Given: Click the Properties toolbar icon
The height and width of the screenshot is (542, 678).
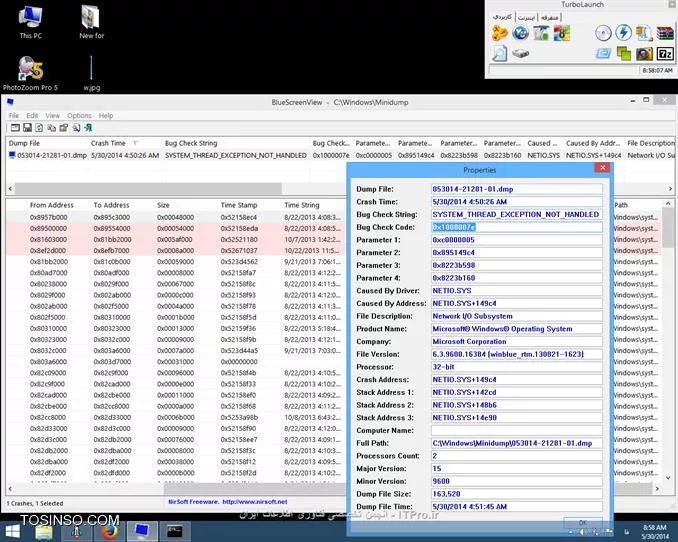Looking at the screenshot, I should (64, 128).
